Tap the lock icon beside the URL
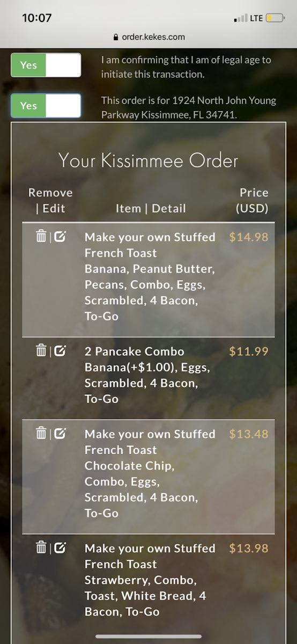 [115, 38]
